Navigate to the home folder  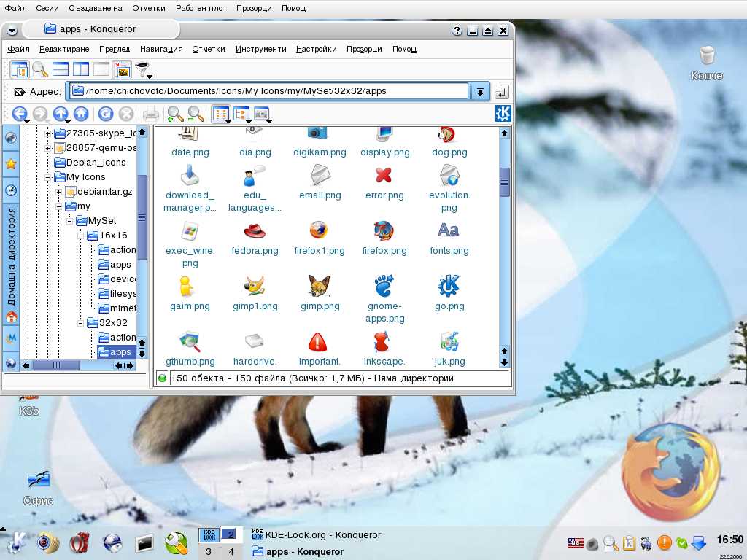[x=81, y=114]
